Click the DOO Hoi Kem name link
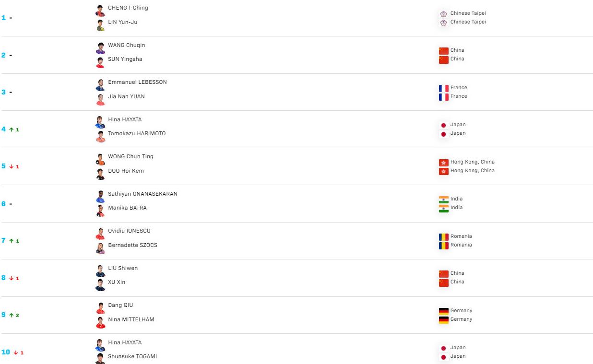This screenshot has height=364, width=593. tap(126, 171)
